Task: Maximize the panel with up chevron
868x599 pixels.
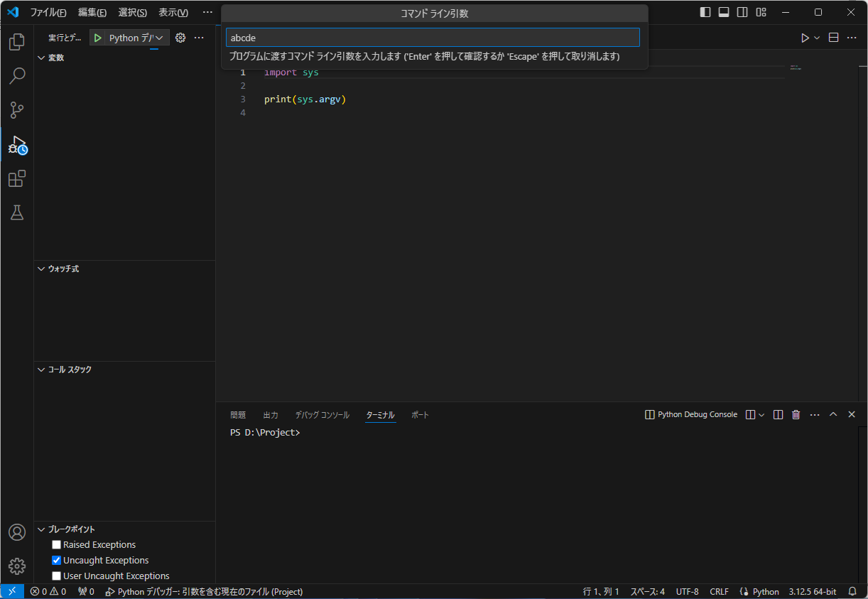Action: [x=833, y=414]
